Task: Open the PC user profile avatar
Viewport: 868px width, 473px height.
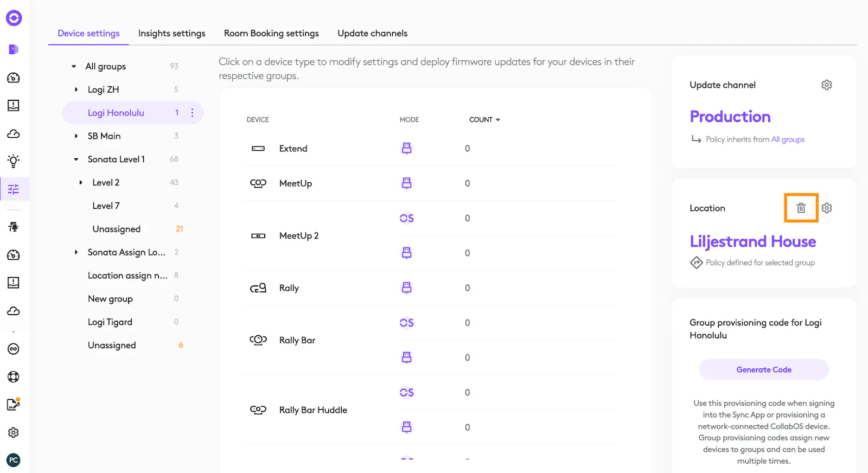Action: coord(14,460)
